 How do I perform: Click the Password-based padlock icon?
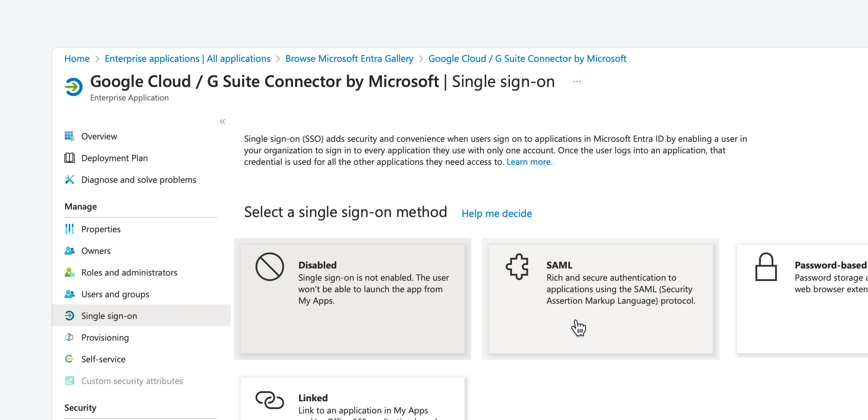click(x=766, y=266)
